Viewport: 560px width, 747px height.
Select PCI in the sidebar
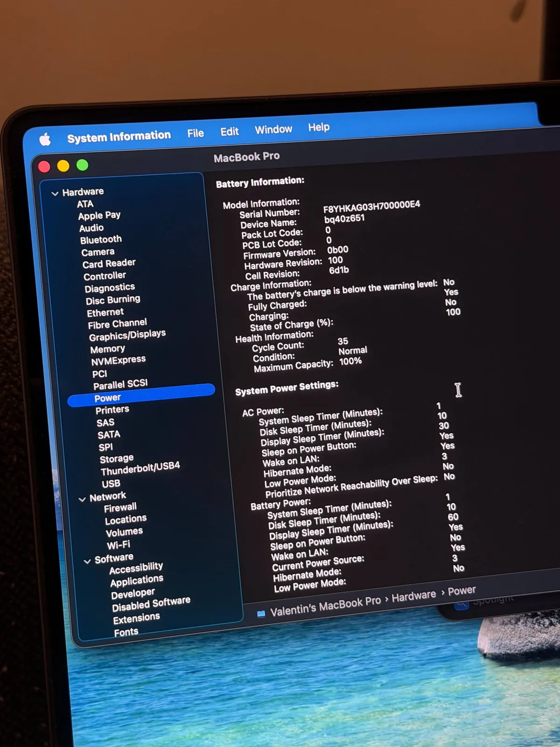99,374
